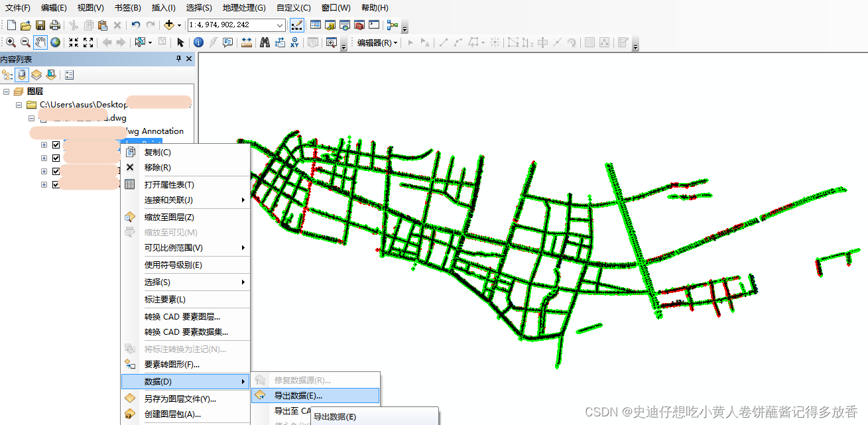Click the Full Extent globe icon
868x425 pixels.
coord(56,42)
